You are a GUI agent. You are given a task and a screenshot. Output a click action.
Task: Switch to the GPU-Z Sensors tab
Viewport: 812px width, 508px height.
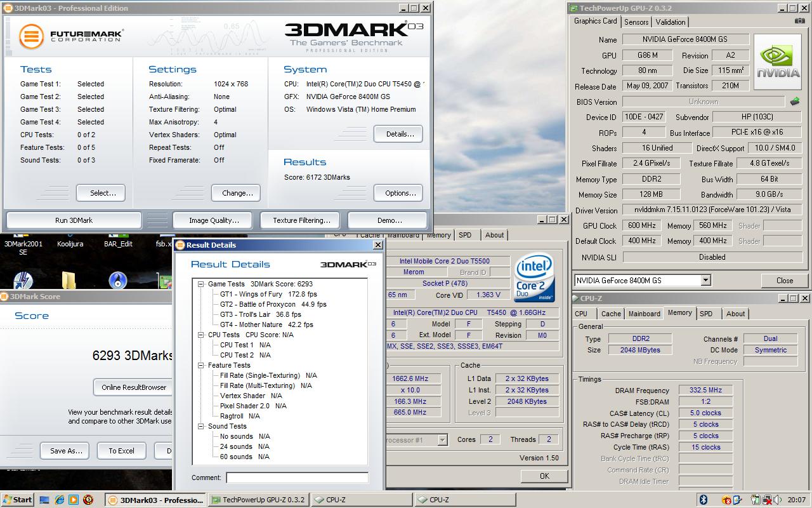(636, 22)
